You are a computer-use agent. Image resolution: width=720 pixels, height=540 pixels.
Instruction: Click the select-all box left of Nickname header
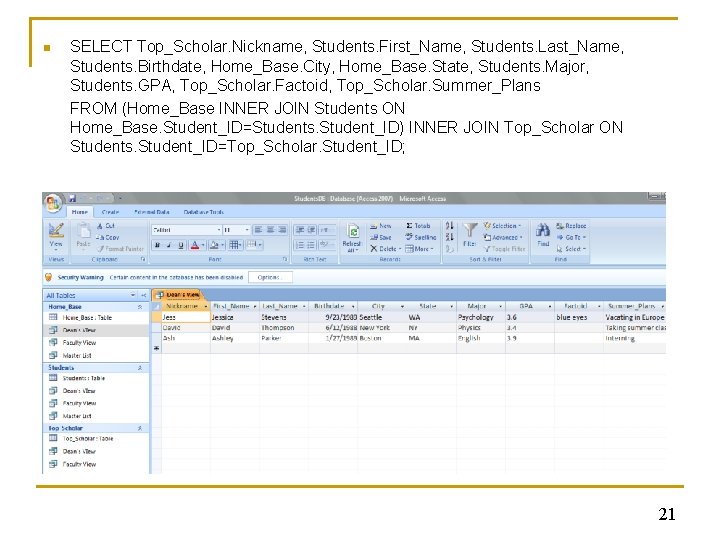[157, 306]
